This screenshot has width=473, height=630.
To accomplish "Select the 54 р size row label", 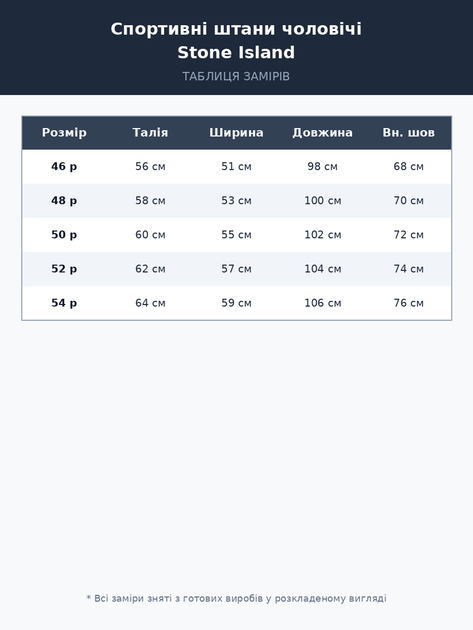I will coord(64,303).
